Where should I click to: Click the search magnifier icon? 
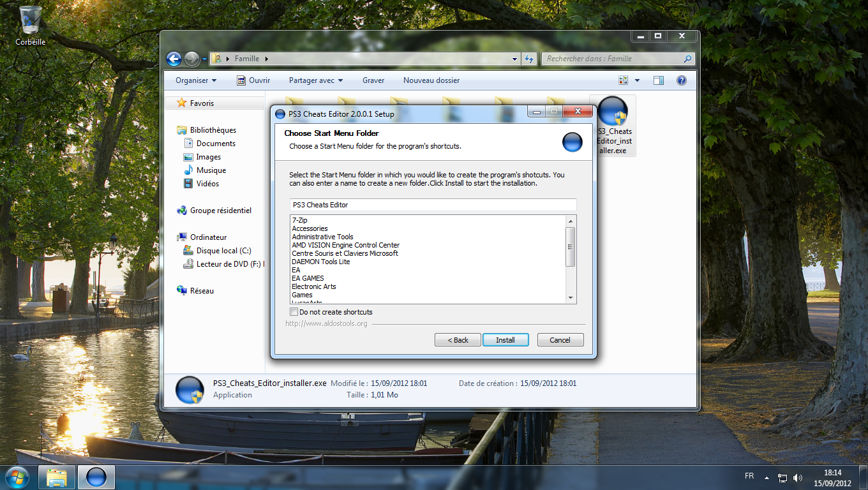point(687,59)
